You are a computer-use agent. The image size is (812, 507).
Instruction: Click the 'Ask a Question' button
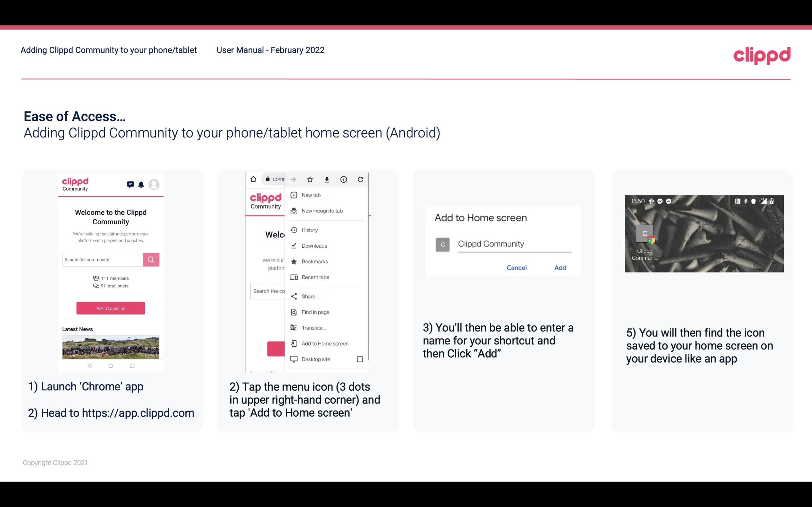pos(110,308)
